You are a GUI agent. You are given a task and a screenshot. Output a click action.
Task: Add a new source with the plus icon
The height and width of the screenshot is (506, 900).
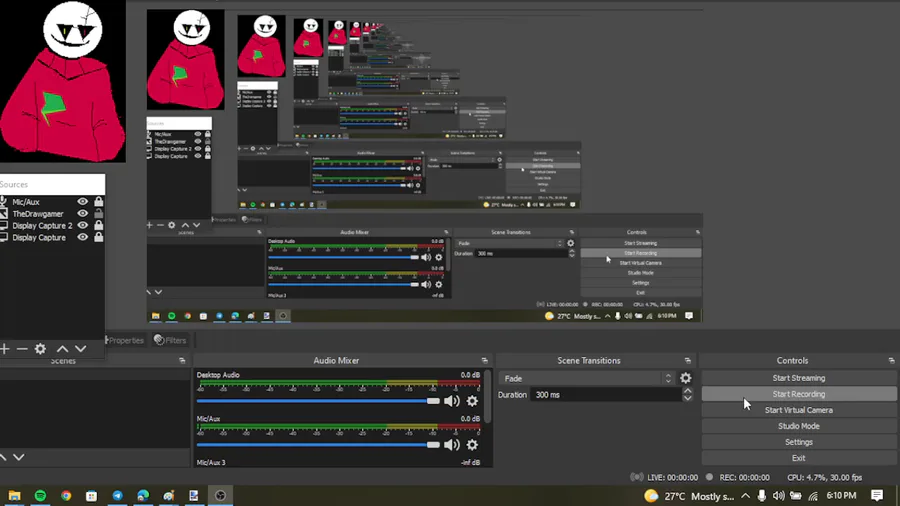(x=5, y=349)
